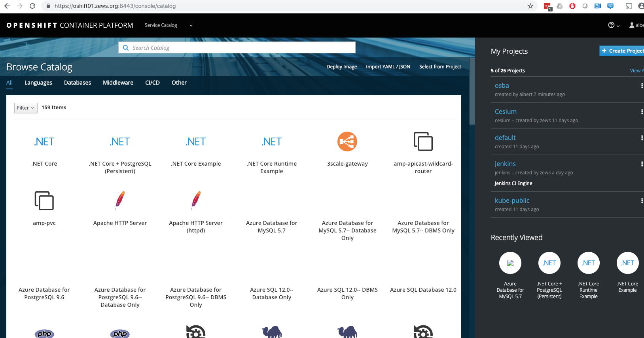Open the osba project link
The width and height of the screenshot is (644, 338).
pos(502,85)
